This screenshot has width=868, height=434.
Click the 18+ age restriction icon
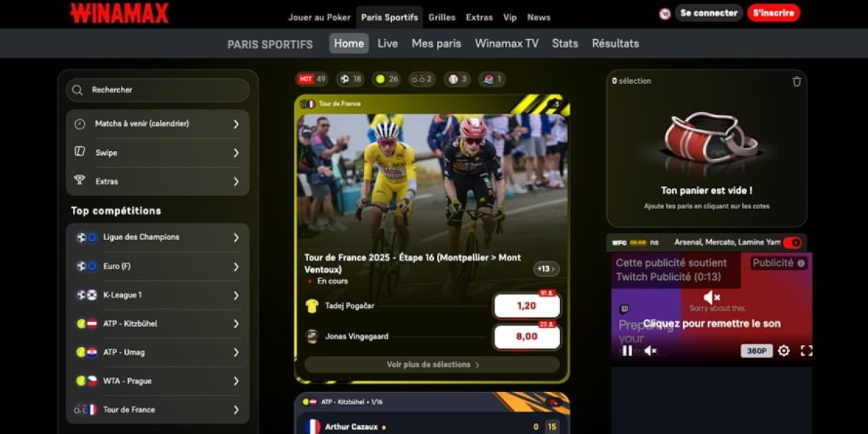coord(665,13)
